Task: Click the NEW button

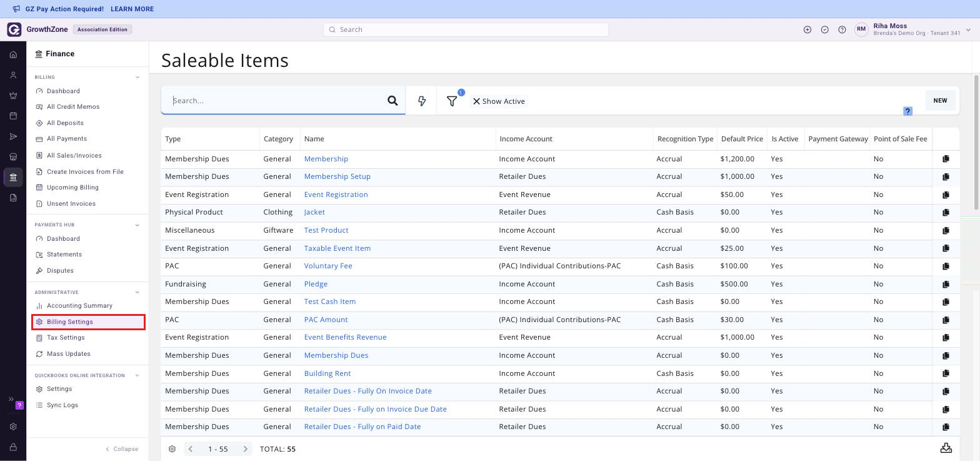Action: click(x=940, y=101)
